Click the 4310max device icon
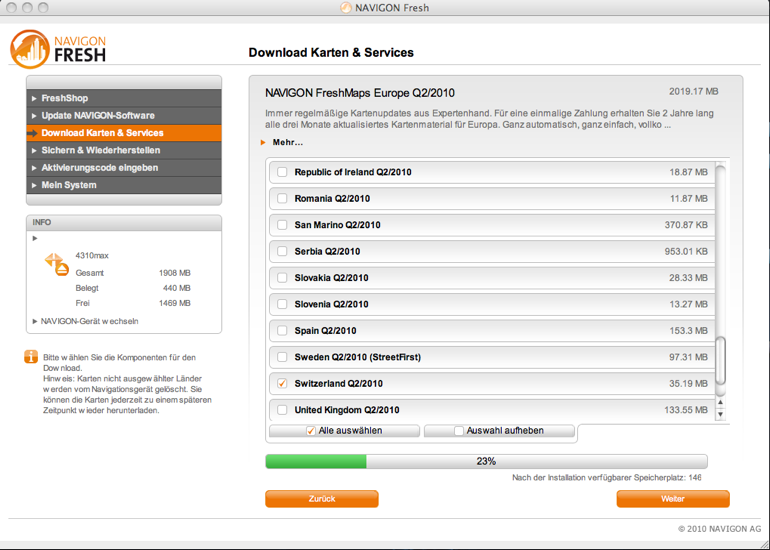This screenshot has width=770, height=550. pos(56,264)
